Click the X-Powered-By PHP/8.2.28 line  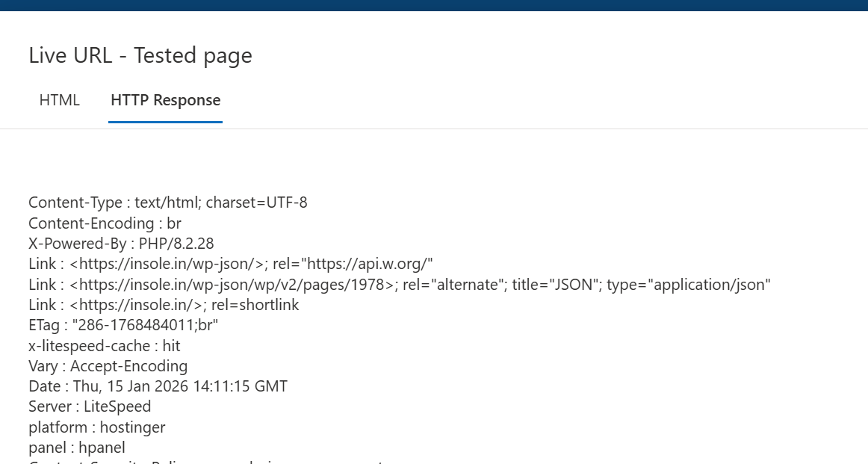121,244
